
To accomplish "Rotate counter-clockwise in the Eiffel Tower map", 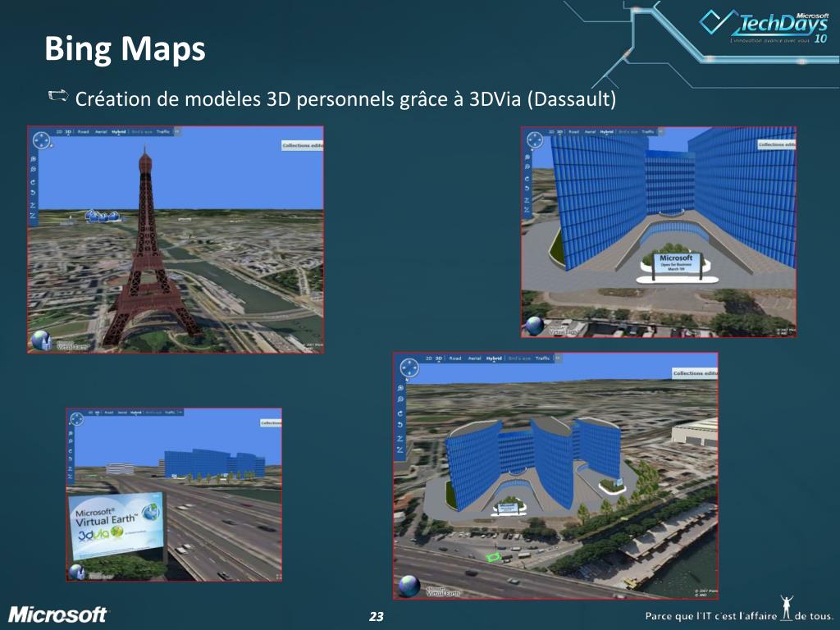I will click(x=33, y=192).
